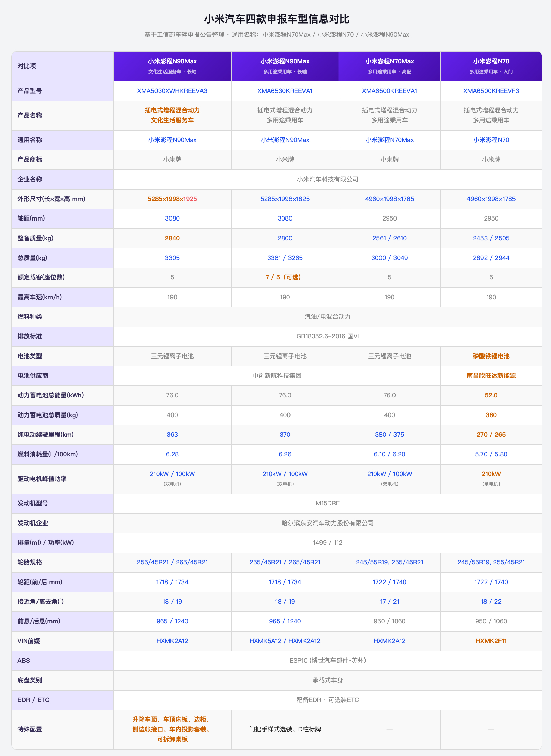551x756 pixels.
Task: Click the 对比项 header cell
Action: point(63,66)
